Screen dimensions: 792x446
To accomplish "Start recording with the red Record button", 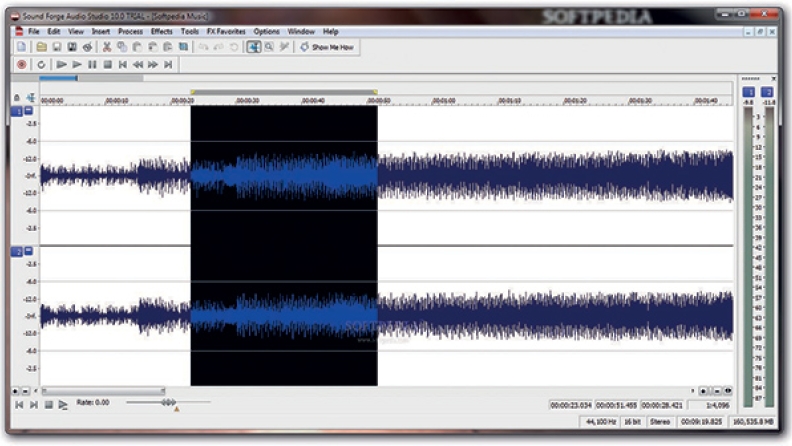I will [x=22, y=65].
